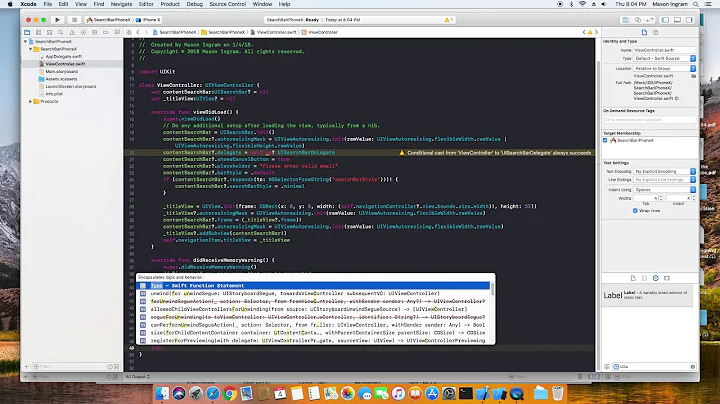Go back in editor history
The width and height of the screenshot is (720, 404).
pos(138,32)
